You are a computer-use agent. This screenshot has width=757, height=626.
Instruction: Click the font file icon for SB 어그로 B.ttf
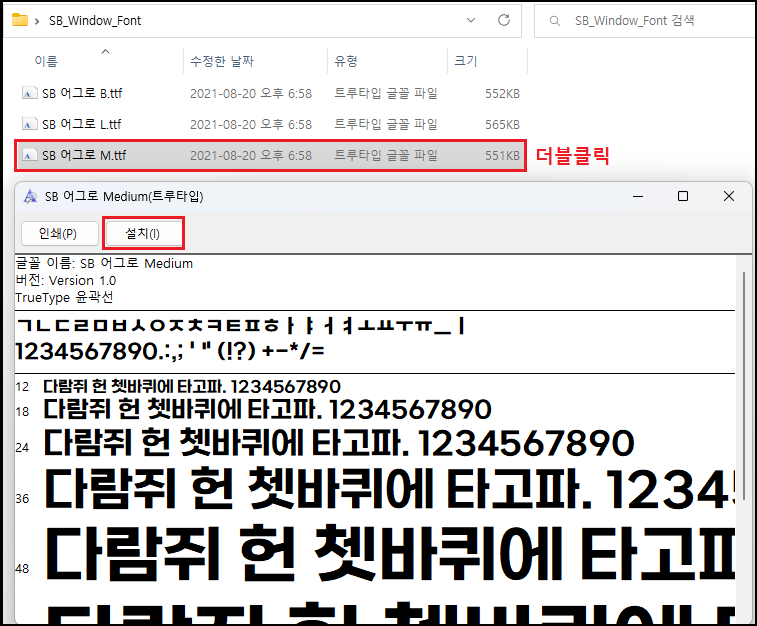(x=29, y=93)
